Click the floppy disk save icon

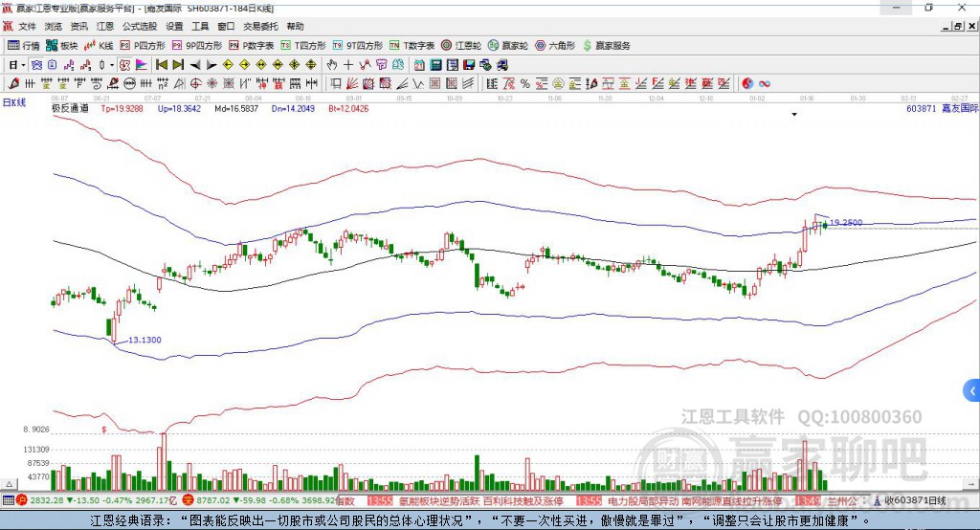tap(469, 65)
